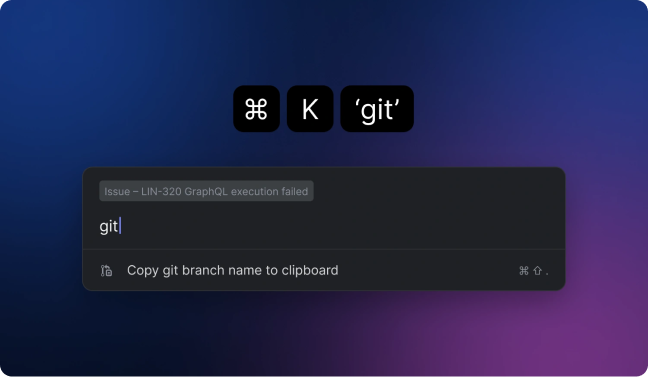
Task: Click the 'git' key badge
Action: [377, 109]
